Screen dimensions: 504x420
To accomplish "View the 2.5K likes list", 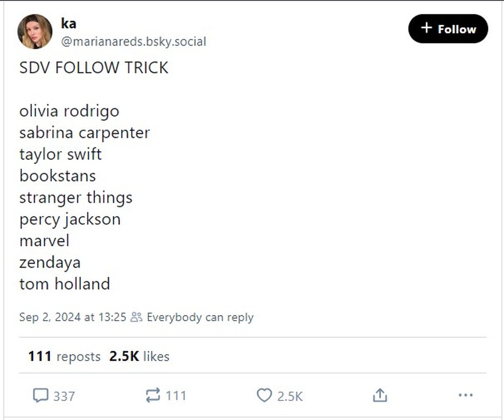I will [139, 356].
